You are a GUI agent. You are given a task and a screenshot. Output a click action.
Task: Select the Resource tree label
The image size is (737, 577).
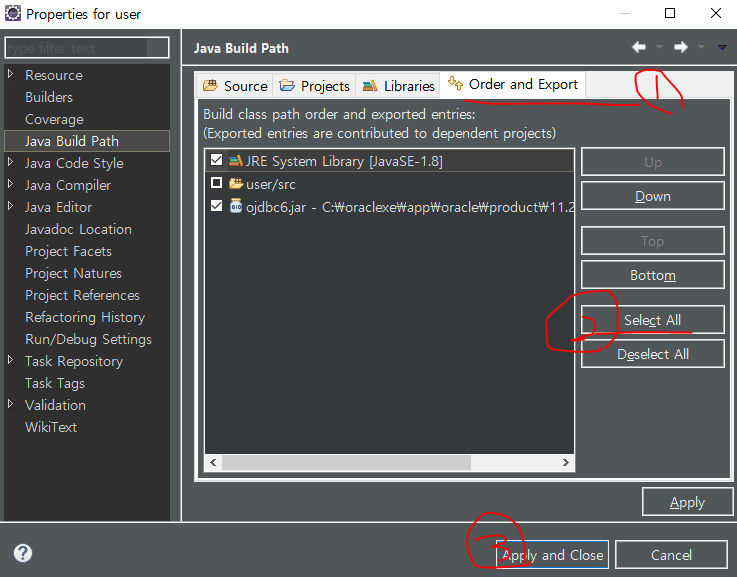pyautogui.click(x=54, y=75)
